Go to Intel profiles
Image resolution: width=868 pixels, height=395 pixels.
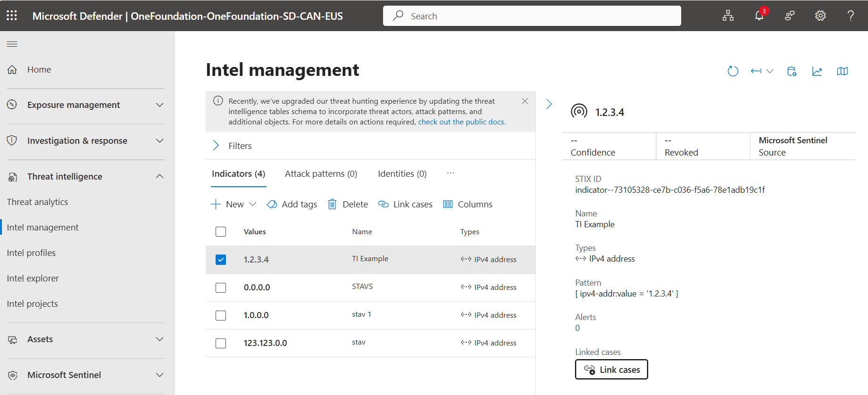[31, 253]
